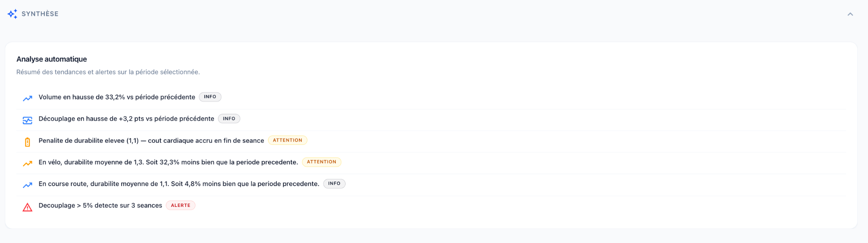Click the INFO badge on the Découplage en hausse row
Viewport: 868px width, 243px height.
[229, 119]
